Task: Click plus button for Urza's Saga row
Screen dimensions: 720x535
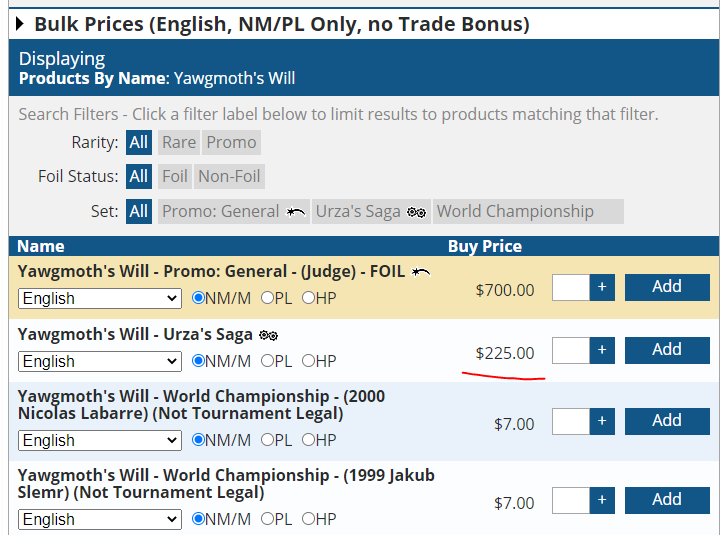Action: (601, 351)
